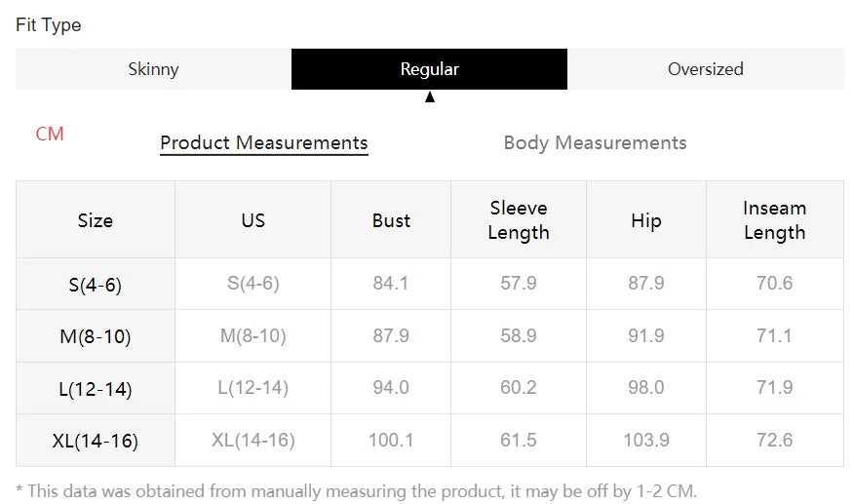Image resolution: width=854 pixels, height=504 pixels.
Task: Click the Hip column header
Action: coord(645,220)
